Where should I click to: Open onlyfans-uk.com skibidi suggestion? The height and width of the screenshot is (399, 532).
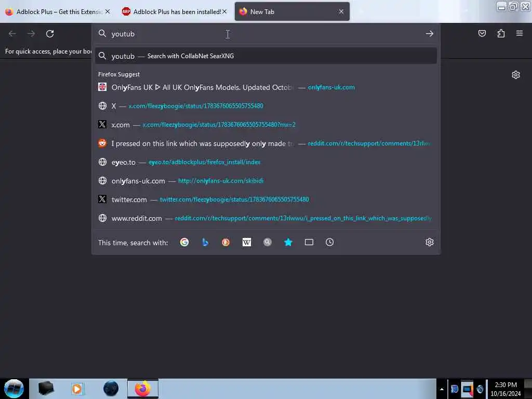(265, 181)
